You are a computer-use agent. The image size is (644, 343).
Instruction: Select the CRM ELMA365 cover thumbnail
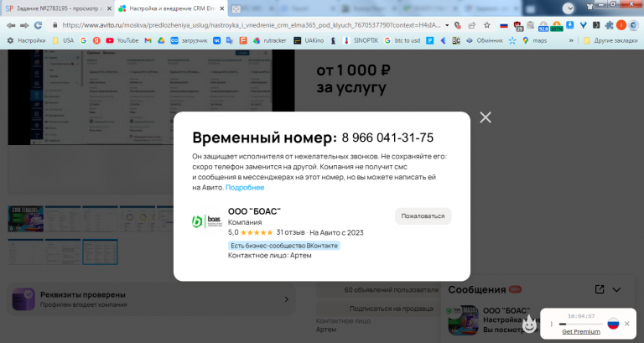click(25, 219)
